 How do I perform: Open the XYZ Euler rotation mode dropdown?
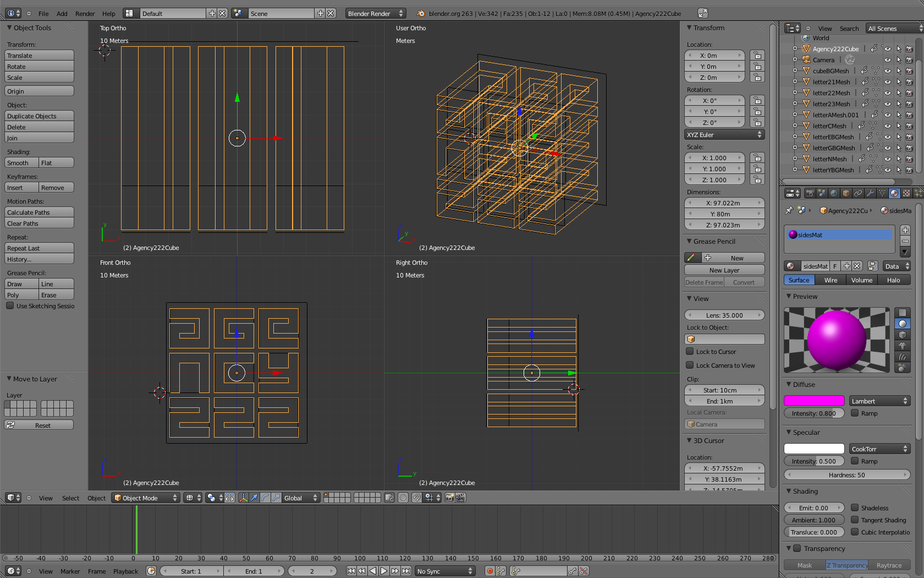coord(724,135)
